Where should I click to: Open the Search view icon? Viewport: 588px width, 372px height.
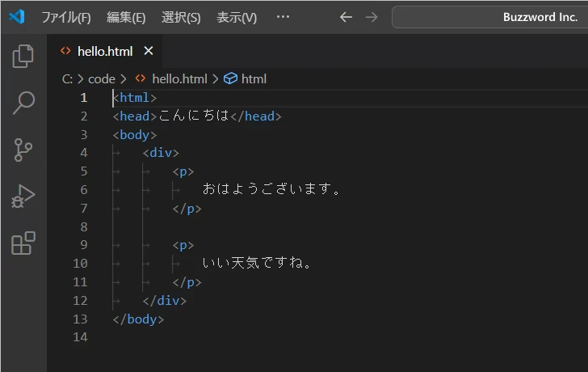click(x=23, y=103)
